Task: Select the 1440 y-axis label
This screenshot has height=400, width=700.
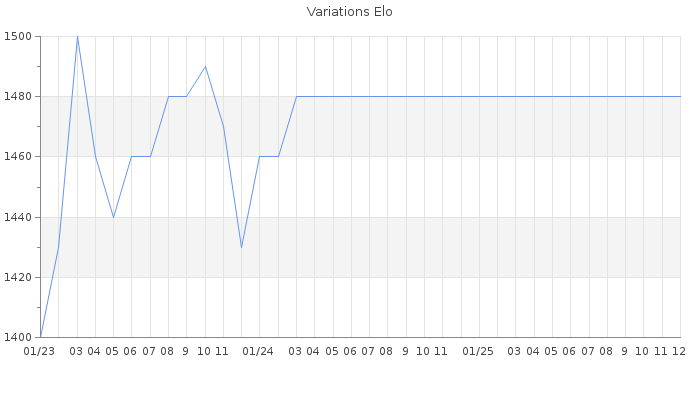Action: 19,217
